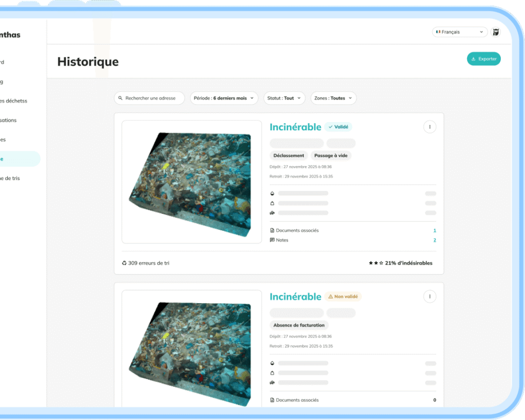Click the warning triangle in the Non validé badge
This screenshot has width=525, height=420.
click(x=331, y=296)
